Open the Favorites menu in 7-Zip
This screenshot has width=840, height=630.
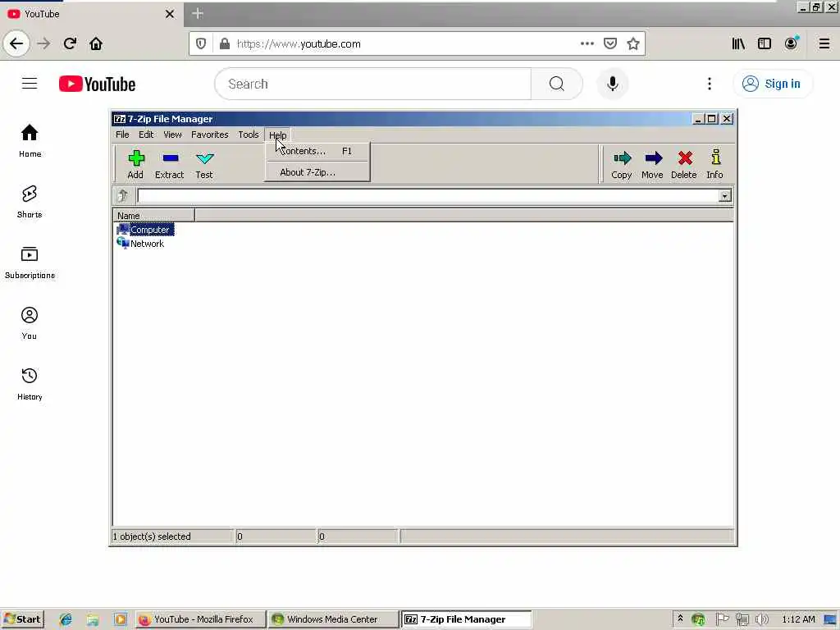[209, 135]
